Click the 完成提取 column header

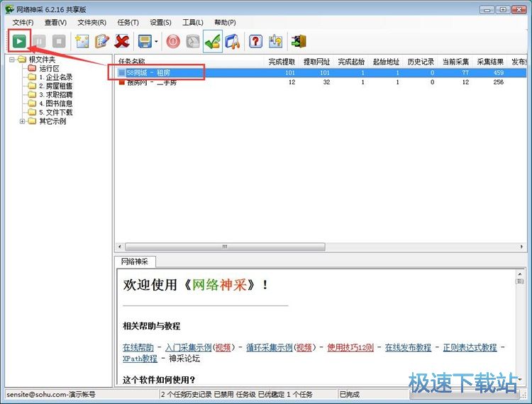282,62
